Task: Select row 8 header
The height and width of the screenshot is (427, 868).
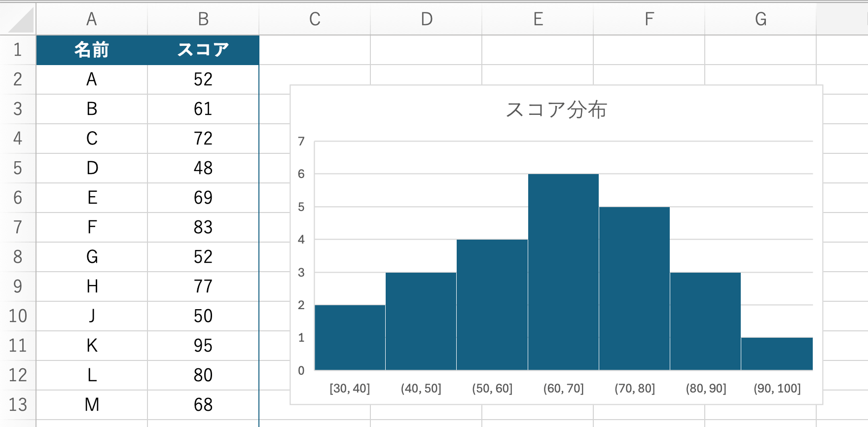Action: click(18, 257)
